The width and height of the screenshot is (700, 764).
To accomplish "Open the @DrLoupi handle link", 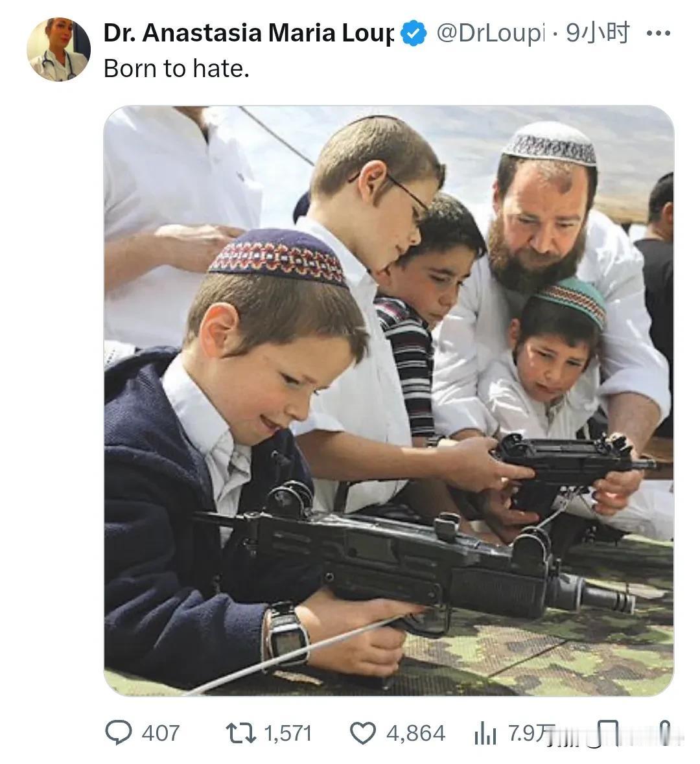I will point(490,33).
